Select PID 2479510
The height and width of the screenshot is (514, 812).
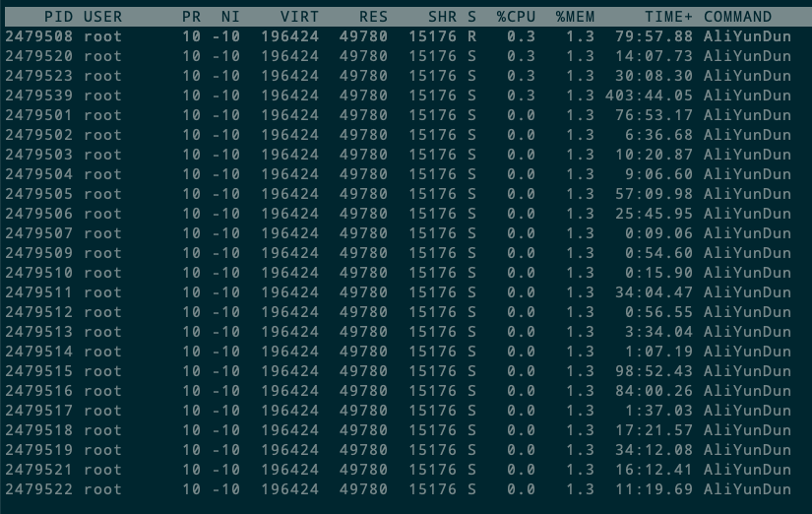pyautogui.click(x=38, y=273)
